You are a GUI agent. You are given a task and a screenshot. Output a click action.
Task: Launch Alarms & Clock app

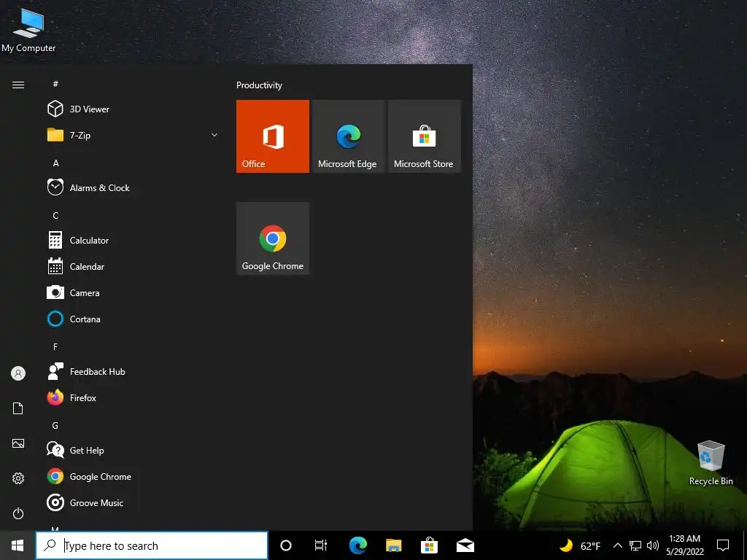tap(133, 187)
